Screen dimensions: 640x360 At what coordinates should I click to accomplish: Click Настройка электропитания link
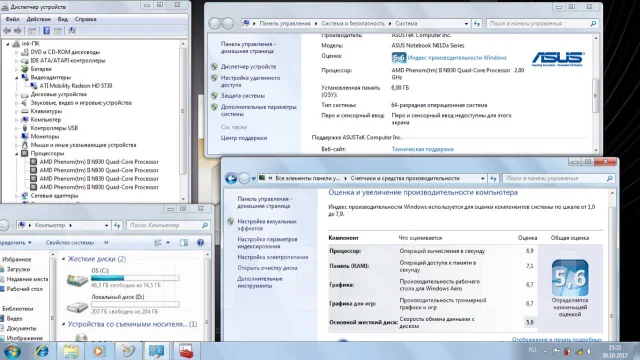click(273, 257)
